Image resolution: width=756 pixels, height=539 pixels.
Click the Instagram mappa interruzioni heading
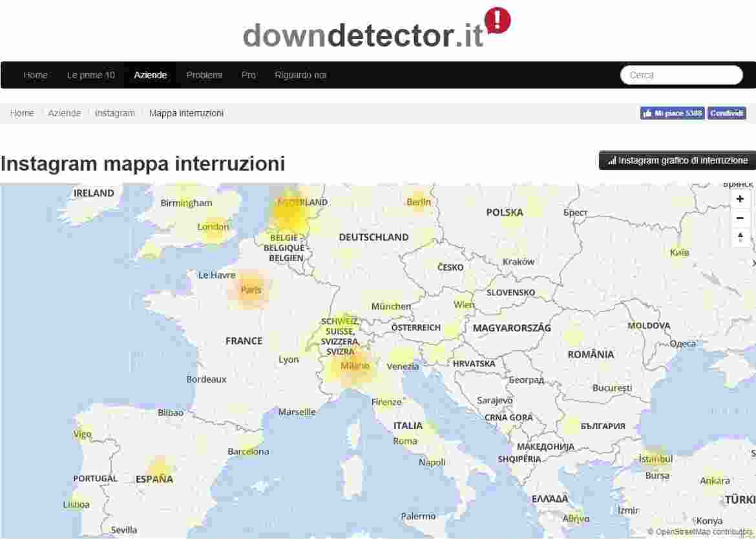pos(143,164)
